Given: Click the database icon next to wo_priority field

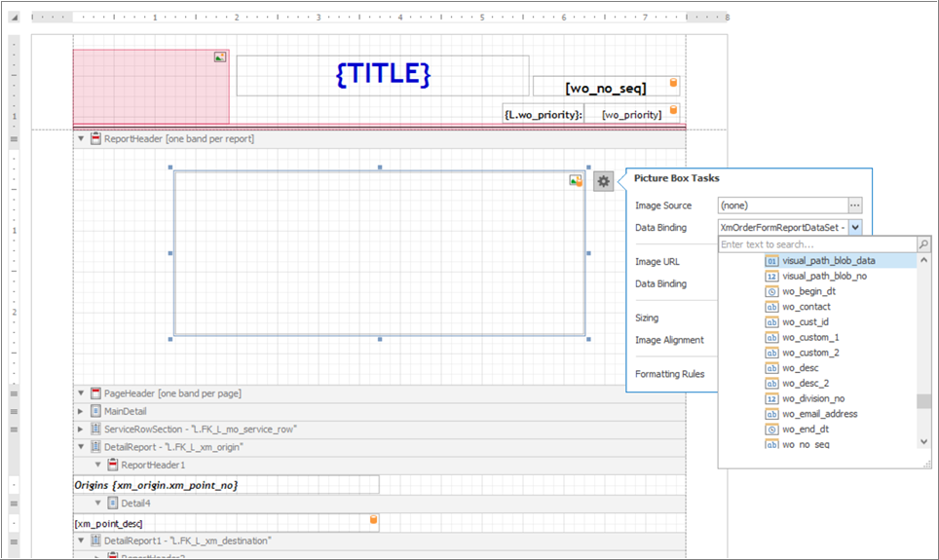Looking at the screenshot, I should coord(673,110).
